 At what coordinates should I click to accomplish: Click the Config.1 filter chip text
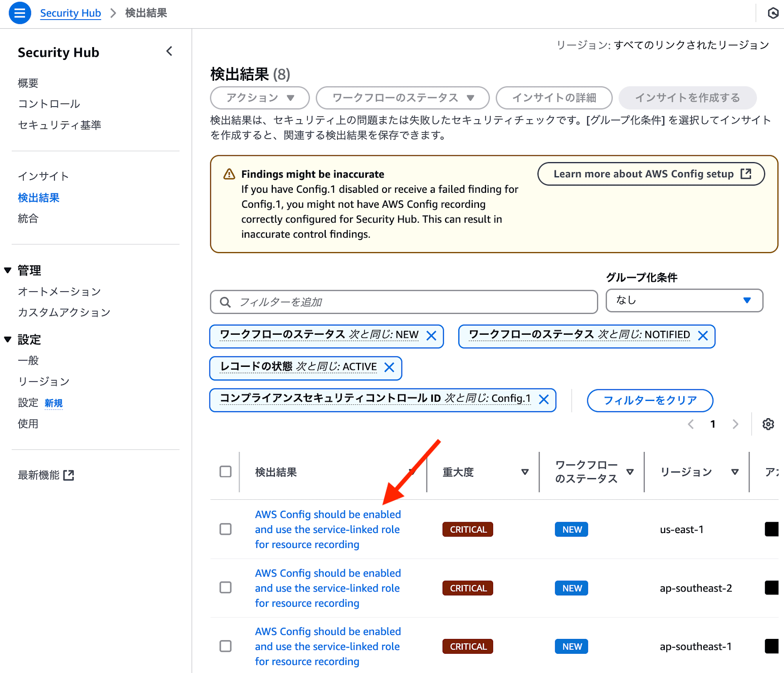(x=375, y=399)
